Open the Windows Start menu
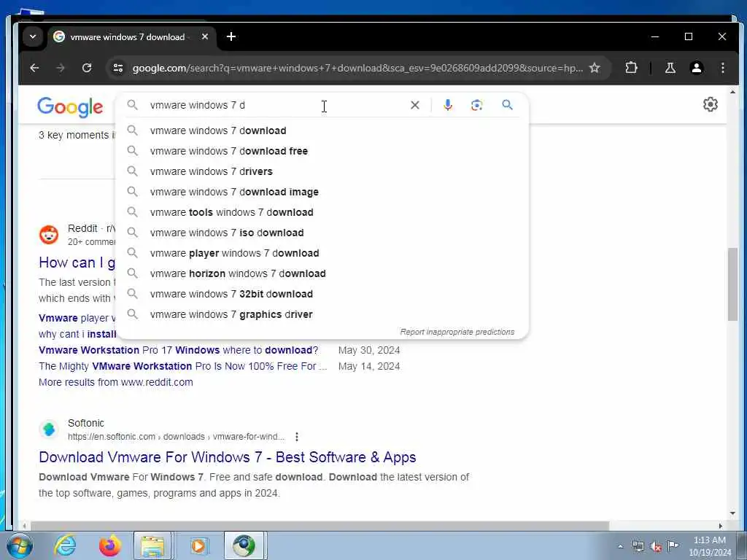Image resolution: width=747 pixels, height=560 pixels. [20, 545]
